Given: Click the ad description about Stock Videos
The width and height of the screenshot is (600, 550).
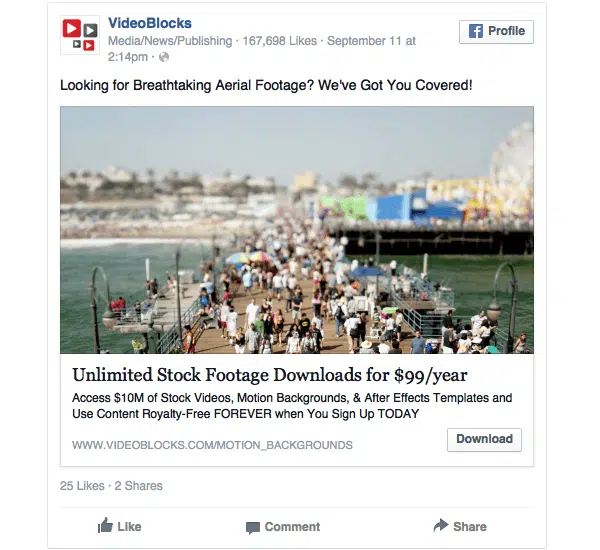Looking at the screenshot, I should [x=292, y=406].
